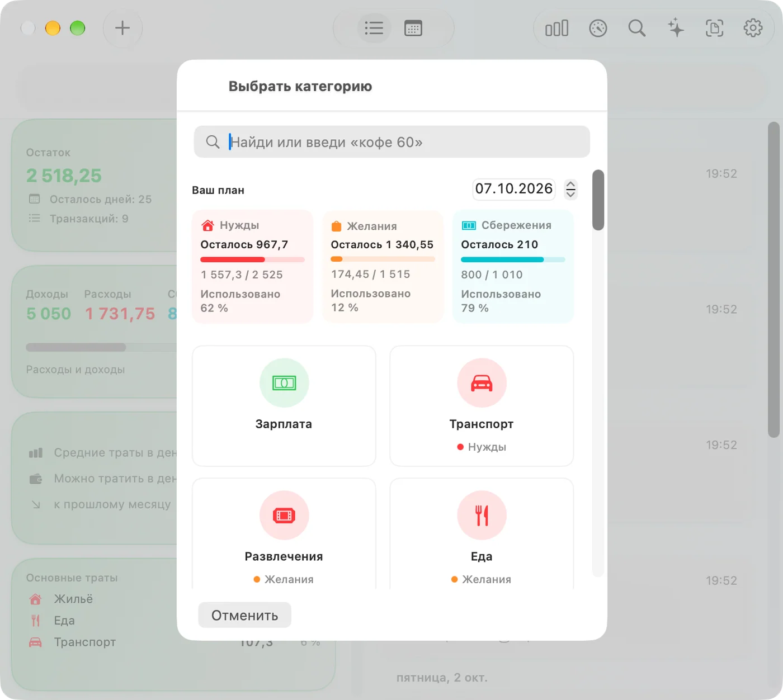Open the bar chart statistics icon

(556, 28)
